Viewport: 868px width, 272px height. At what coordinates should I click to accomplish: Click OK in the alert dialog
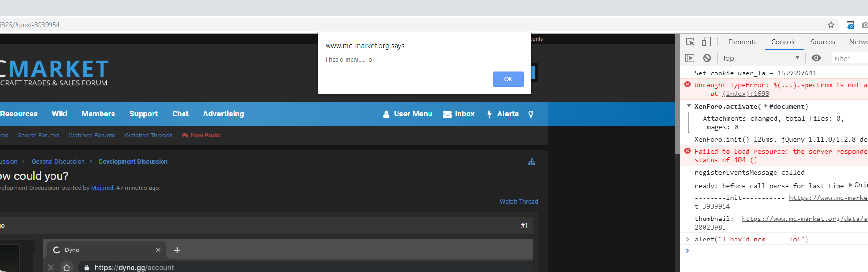pos(508,79)
